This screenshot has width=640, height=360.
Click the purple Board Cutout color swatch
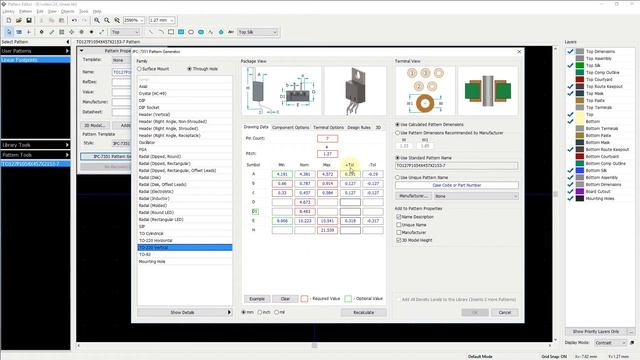pyautogui.click(x=580, y=191)
